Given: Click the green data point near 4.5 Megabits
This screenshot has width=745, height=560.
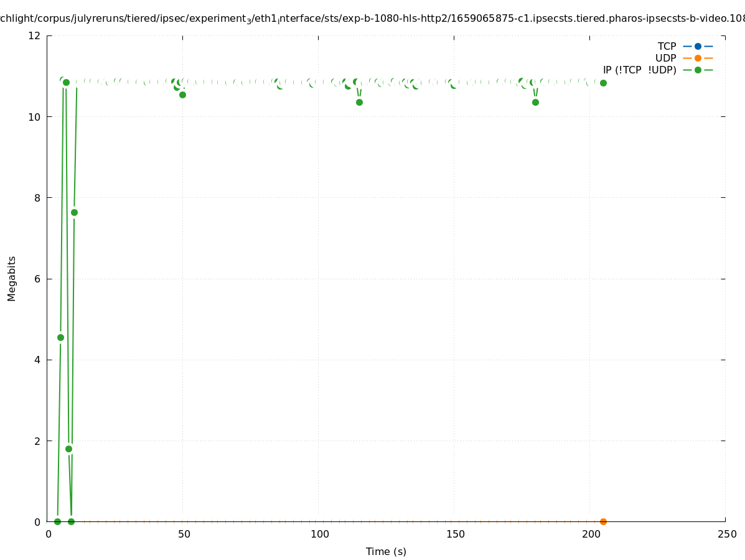Looking at the screenshot, I should pyautogui.click(x=60, y=337).
